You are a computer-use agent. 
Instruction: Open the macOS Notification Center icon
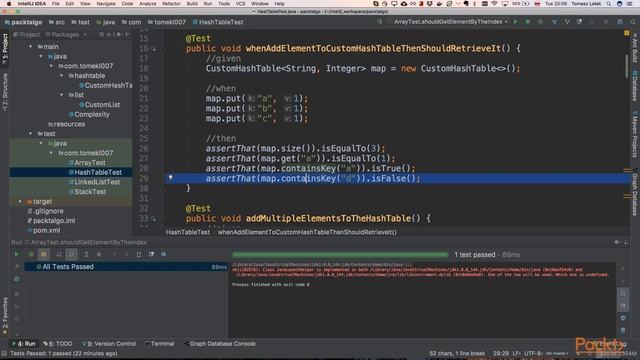629,4
